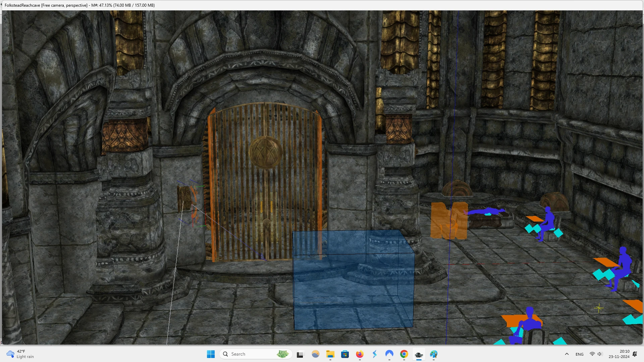644x362 pixels.
Task: Click the FolksteadReachcave render window title
Action: [x=79, y=5]
